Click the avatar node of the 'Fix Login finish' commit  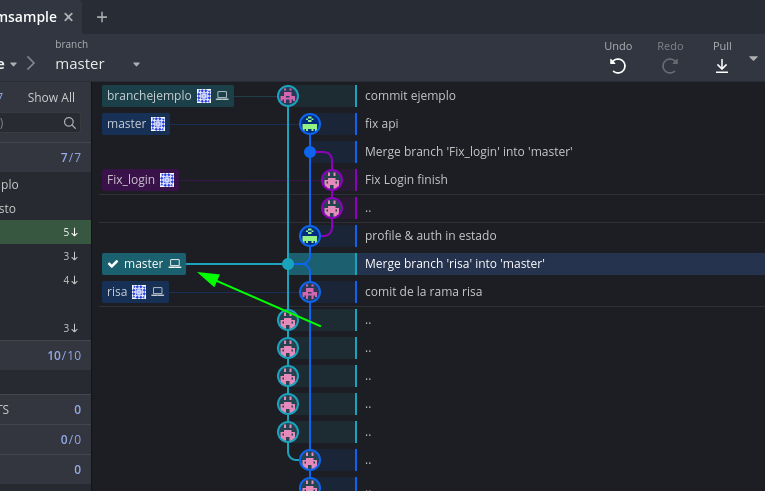tap(332, 180)
